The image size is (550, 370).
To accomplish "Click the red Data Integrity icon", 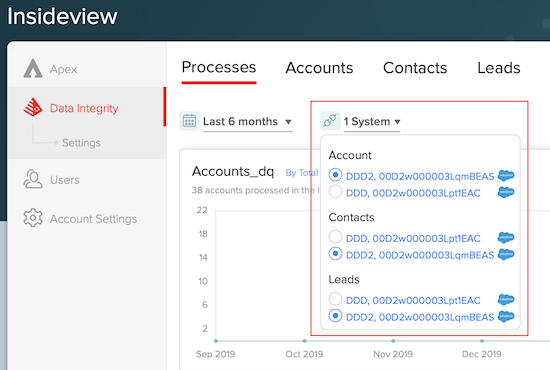I will pos(33,107).
